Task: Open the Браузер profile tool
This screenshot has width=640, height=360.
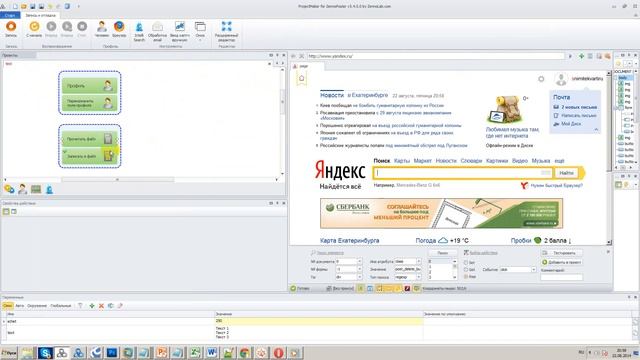Action: 119,29
